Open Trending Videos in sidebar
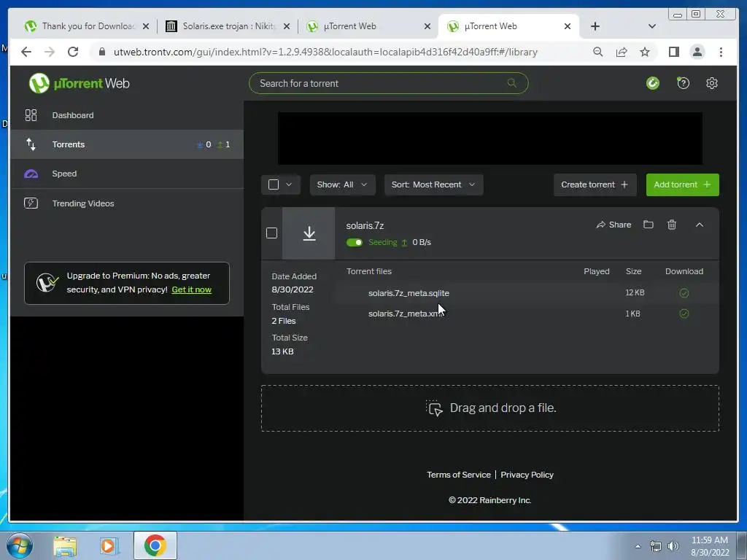747x560 pixels. pyautogui.click(x=127, y=203)
